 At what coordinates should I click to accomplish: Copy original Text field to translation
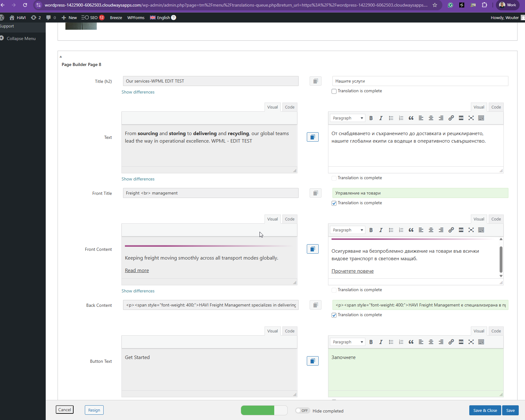click(x=313, y=137)
